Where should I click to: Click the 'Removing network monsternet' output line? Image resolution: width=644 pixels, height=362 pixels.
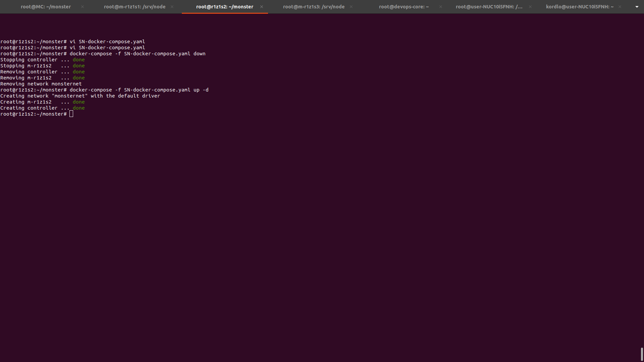41,84
